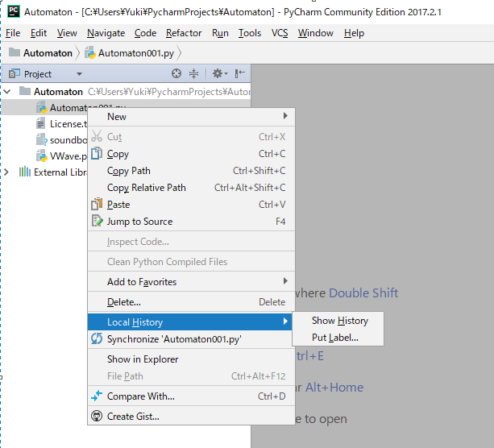Open the Code menu
494x448 pixels.
(145, 33)
